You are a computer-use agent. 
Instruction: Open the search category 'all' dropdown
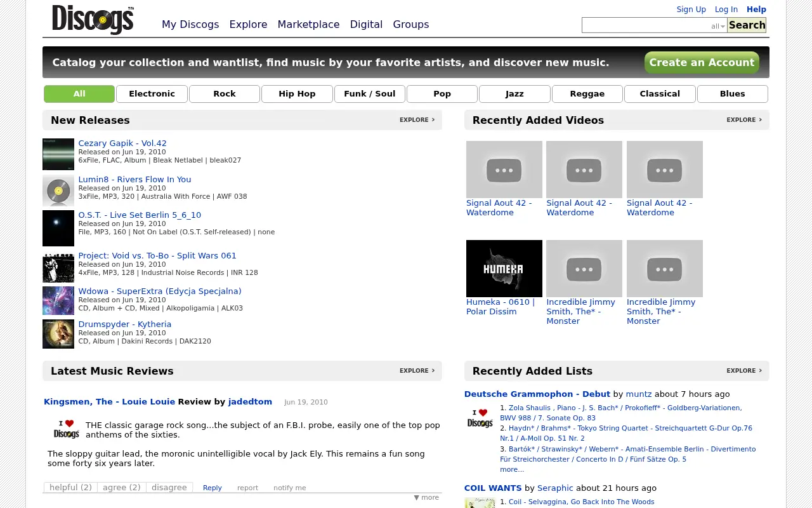point(718,26)
